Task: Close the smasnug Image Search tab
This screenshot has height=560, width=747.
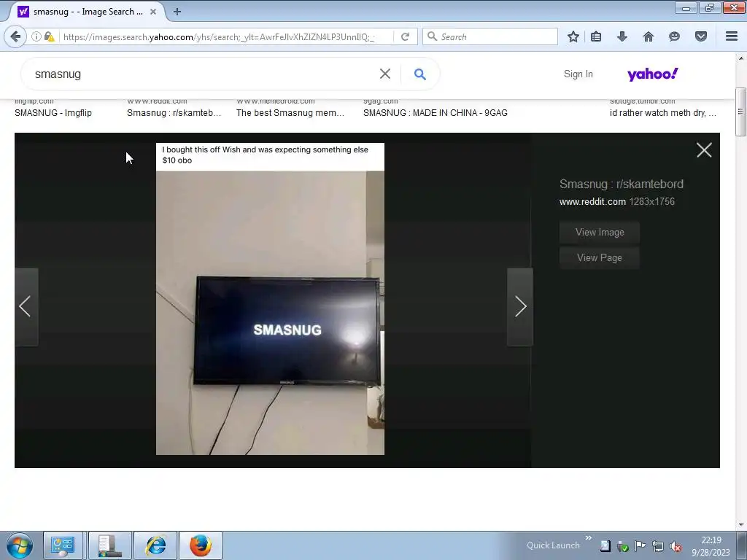Action: click(153, 12)
